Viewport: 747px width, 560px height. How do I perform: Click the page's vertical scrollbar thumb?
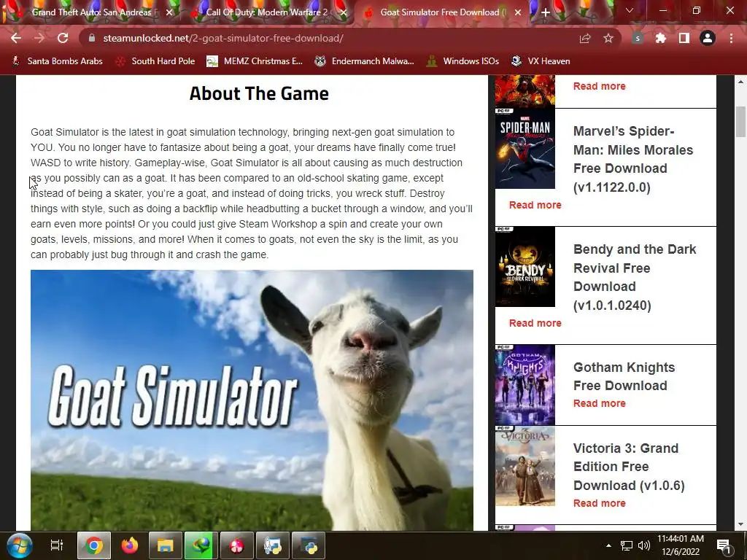(740, 122)
